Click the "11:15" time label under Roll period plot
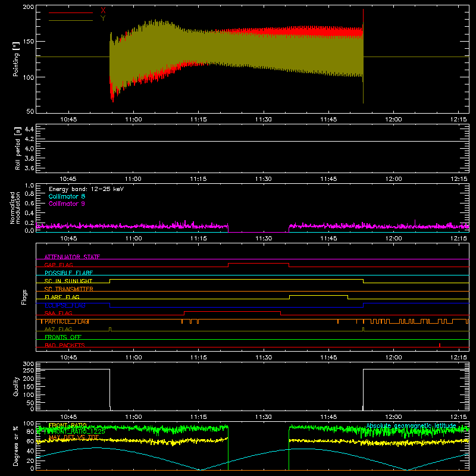Screen dimensions: 476x476 pyautogui.click(x=198, y=179)
